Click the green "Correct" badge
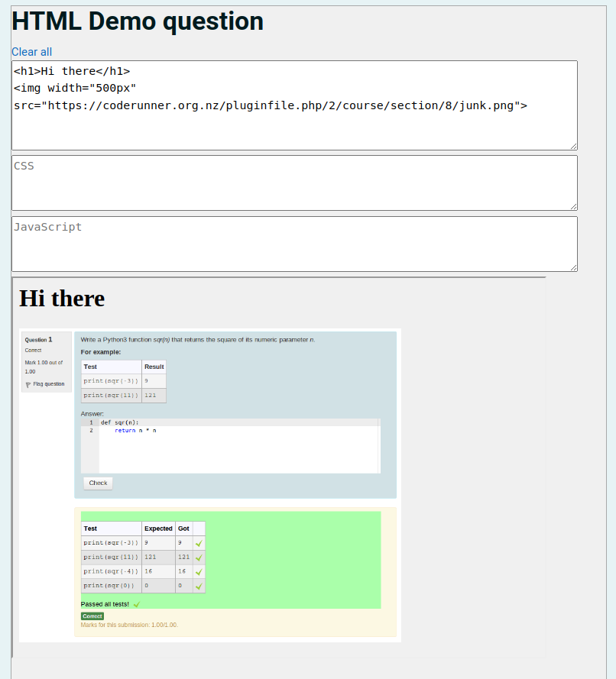Screen dimensions: 616x679 tap(91, 615)
